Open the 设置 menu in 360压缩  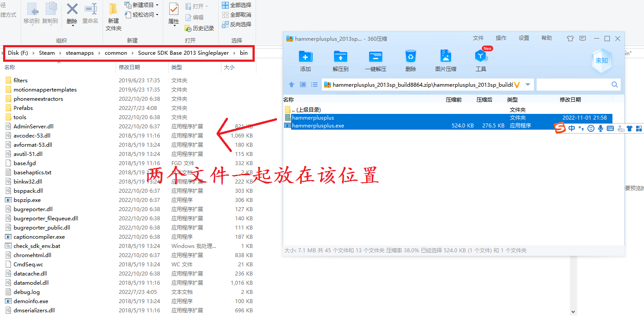[524, 38]
